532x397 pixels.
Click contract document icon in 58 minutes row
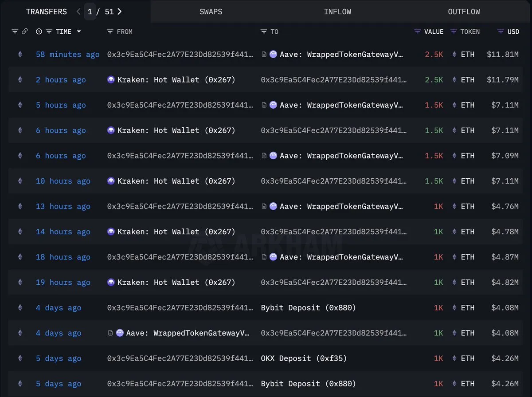coord(264,55)
